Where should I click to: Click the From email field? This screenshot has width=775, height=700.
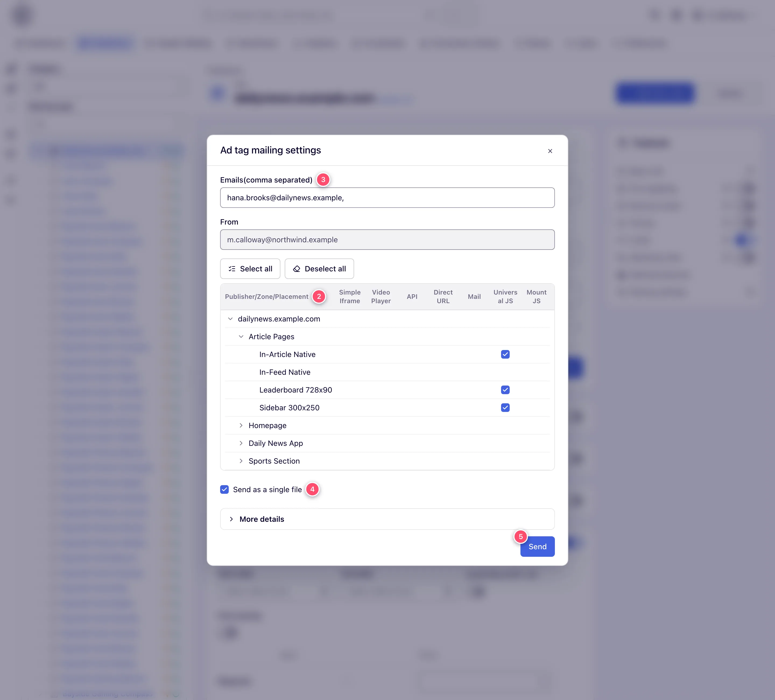coord(387,240)
